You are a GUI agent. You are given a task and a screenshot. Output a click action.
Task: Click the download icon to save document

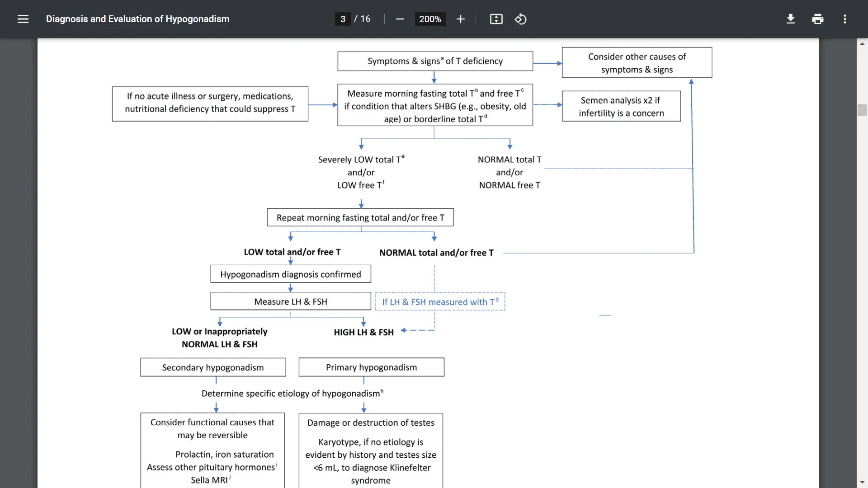[x=790, y=19]
